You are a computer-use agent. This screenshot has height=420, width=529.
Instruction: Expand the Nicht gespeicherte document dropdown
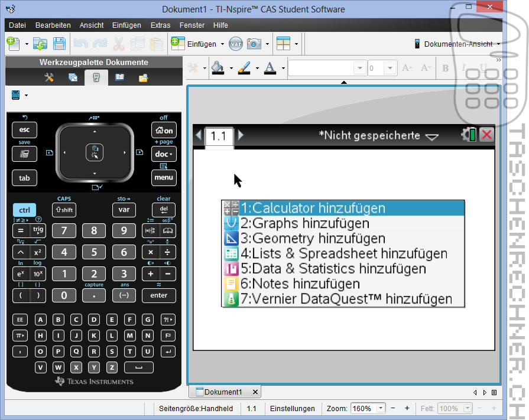point(432,136)
